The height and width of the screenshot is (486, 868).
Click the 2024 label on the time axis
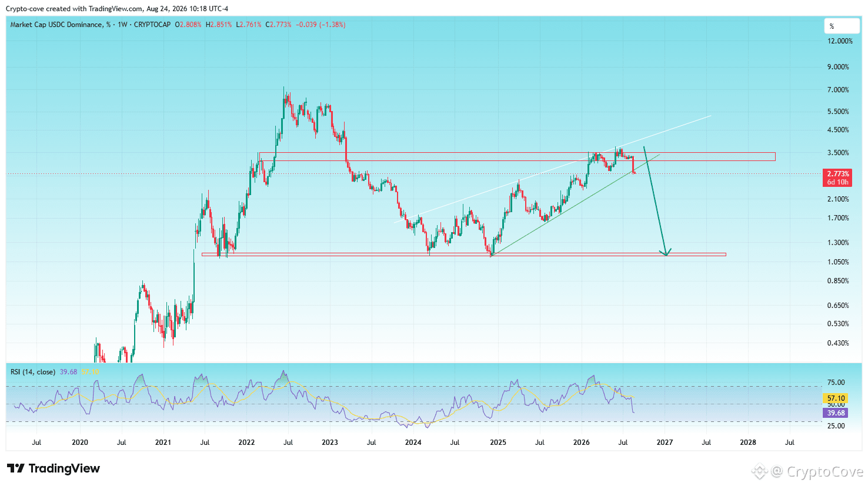(x=413, y=443)
